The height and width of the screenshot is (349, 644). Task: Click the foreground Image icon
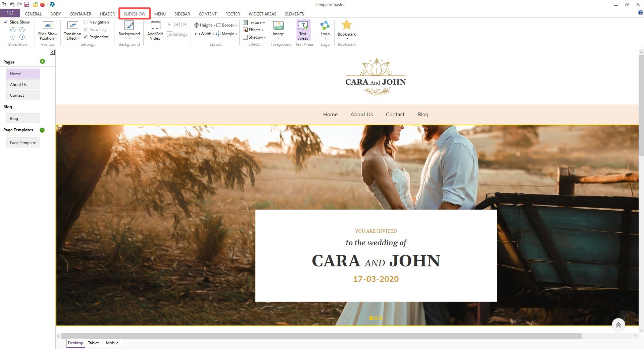[278, 26]
